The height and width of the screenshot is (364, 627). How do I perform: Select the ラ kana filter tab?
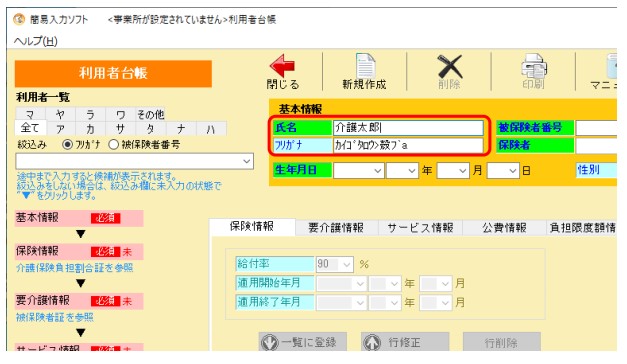pyautogui.click(x=90, y=115)
